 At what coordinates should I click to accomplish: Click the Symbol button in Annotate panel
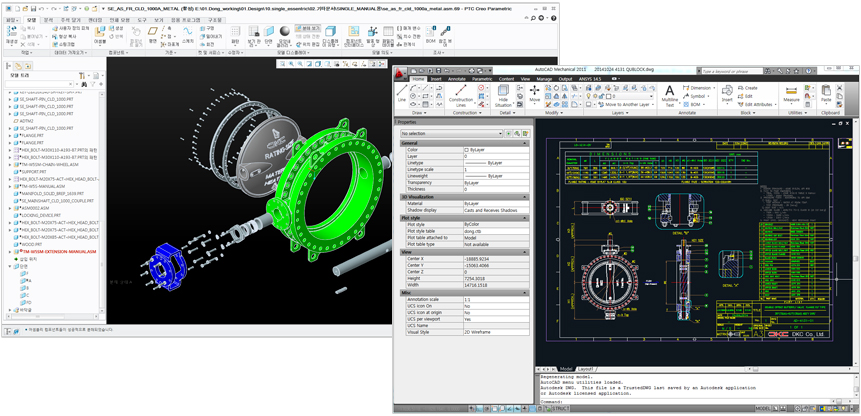[695, 96]
